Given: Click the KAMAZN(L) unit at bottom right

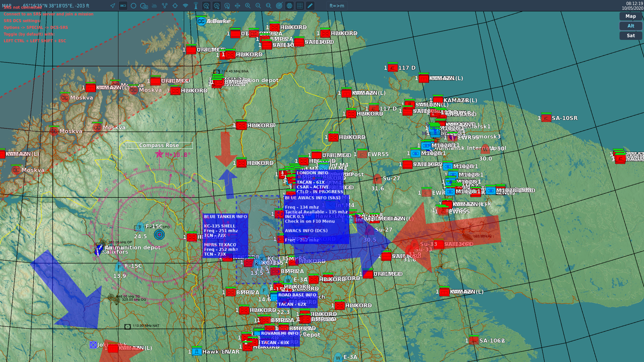Looking at the screenshot, I should [x=444, y=292].
